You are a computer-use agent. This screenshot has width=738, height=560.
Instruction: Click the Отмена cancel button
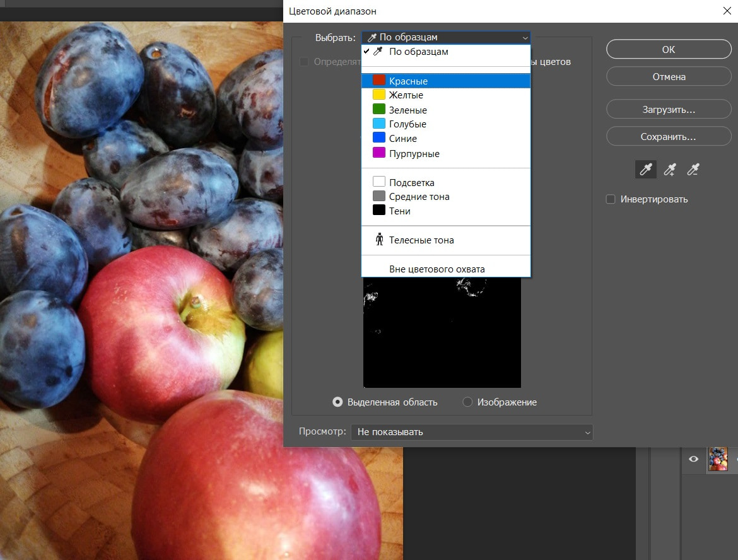[669, 77]
